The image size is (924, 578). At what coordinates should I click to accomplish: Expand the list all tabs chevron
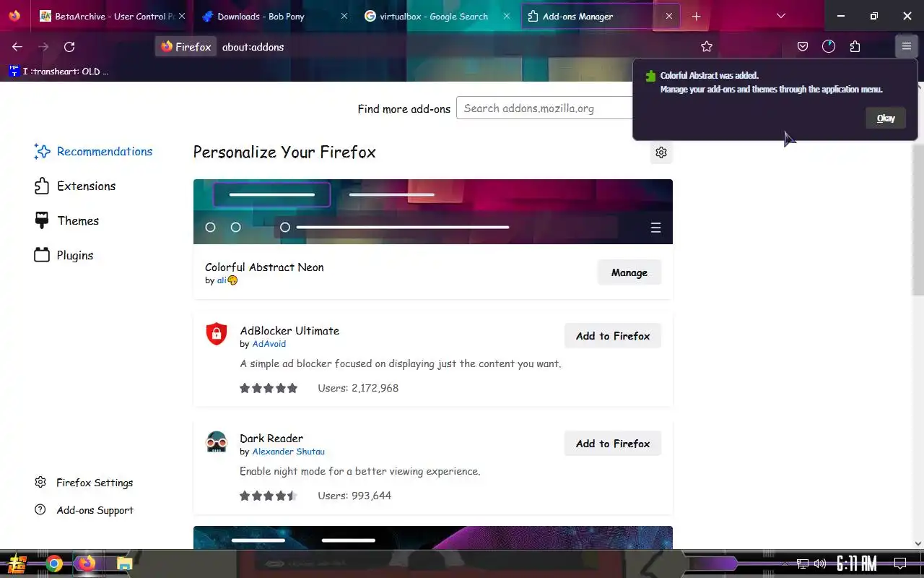tap(781, 16)
